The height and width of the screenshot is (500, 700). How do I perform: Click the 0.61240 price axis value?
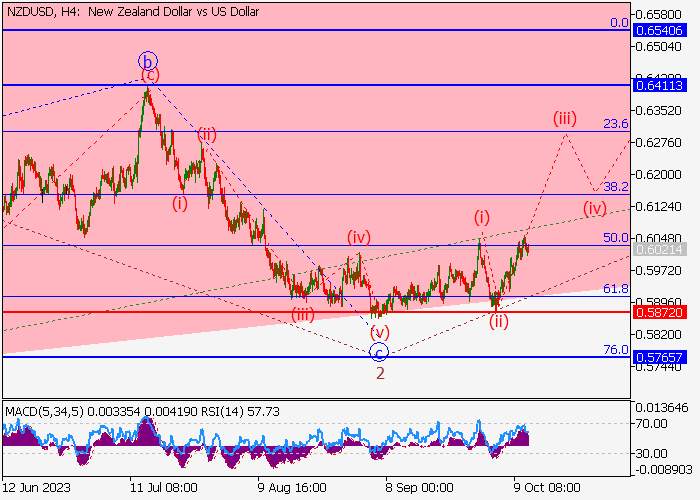658,207
